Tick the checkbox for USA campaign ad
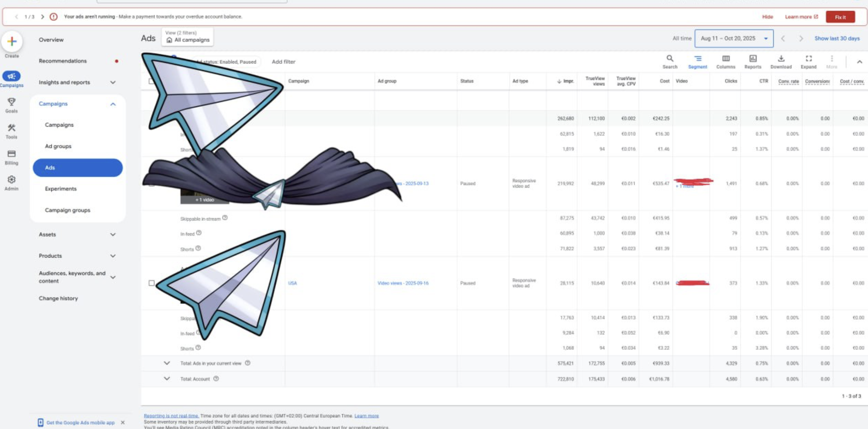Image resolution: width=868 pixels, height=429 pixels. (151, 283)
